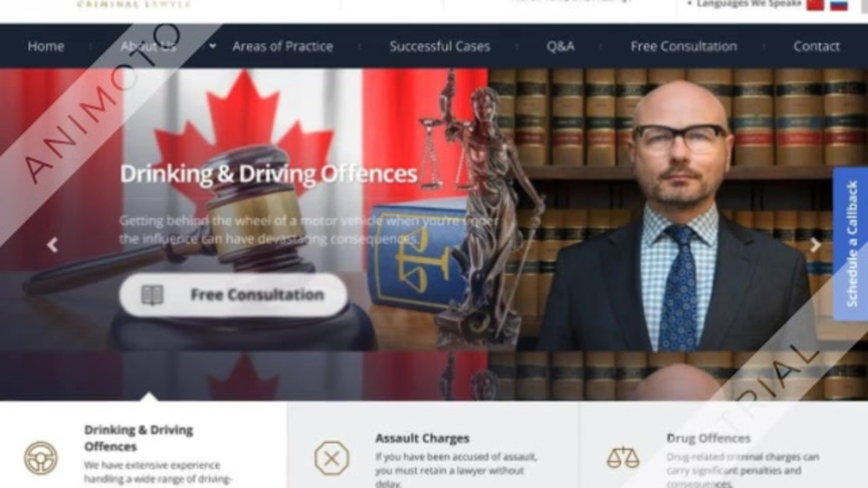This screenshot has width=868, height=488.
Task: Open the Assault Charges link
Action: click(x=422, y=438)
